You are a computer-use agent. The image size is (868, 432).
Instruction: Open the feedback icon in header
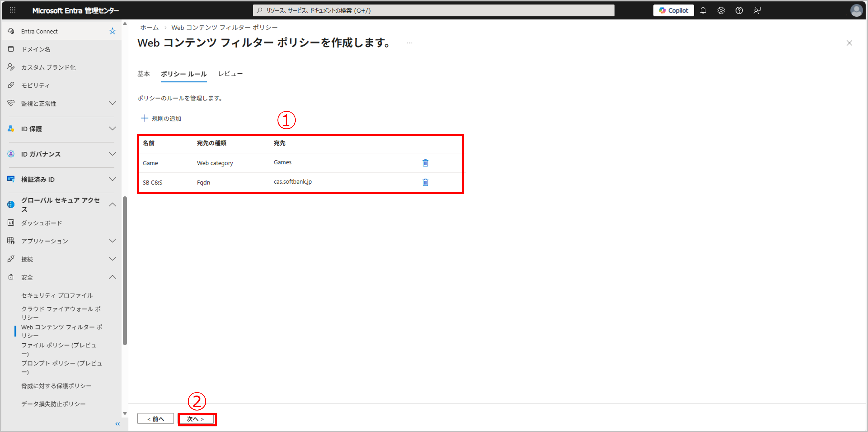coord(757,11)
